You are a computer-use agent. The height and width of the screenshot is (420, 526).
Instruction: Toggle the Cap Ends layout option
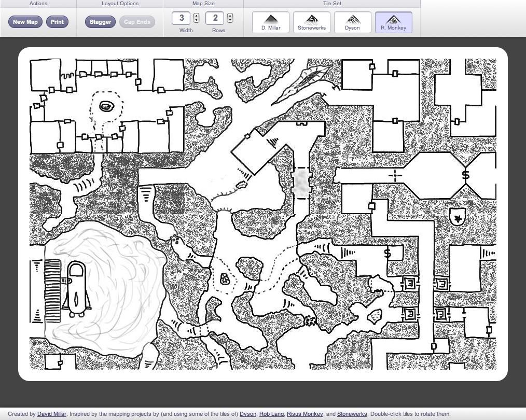(137, 22)
